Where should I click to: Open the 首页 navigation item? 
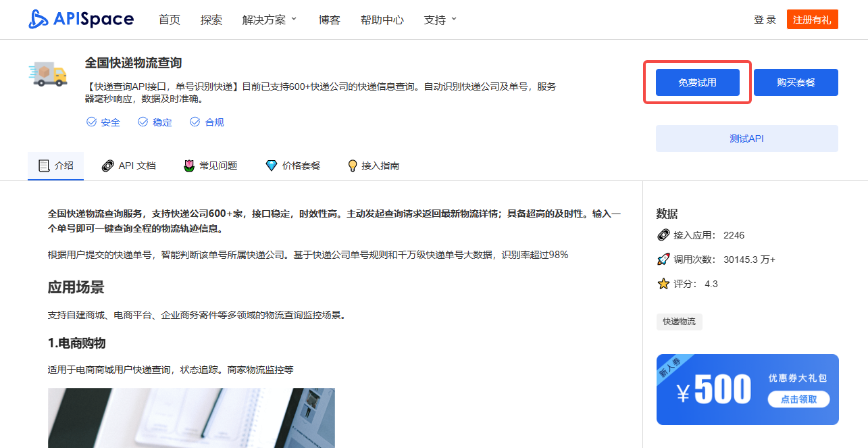(x=170, y=20)
